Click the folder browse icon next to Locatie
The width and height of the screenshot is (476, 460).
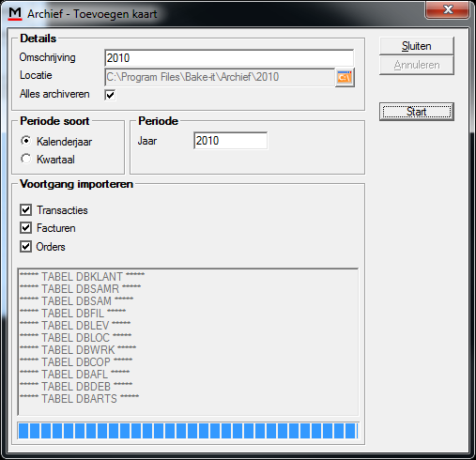(345, 77)
